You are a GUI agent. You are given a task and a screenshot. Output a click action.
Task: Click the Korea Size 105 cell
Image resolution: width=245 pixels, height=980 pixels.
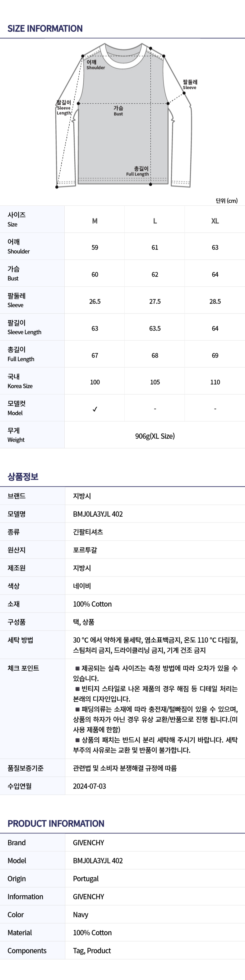155,382
